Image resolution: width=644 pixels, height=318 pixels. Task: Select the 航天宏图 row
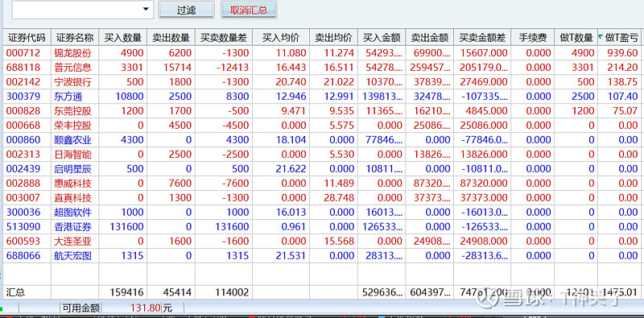point(322,255)
